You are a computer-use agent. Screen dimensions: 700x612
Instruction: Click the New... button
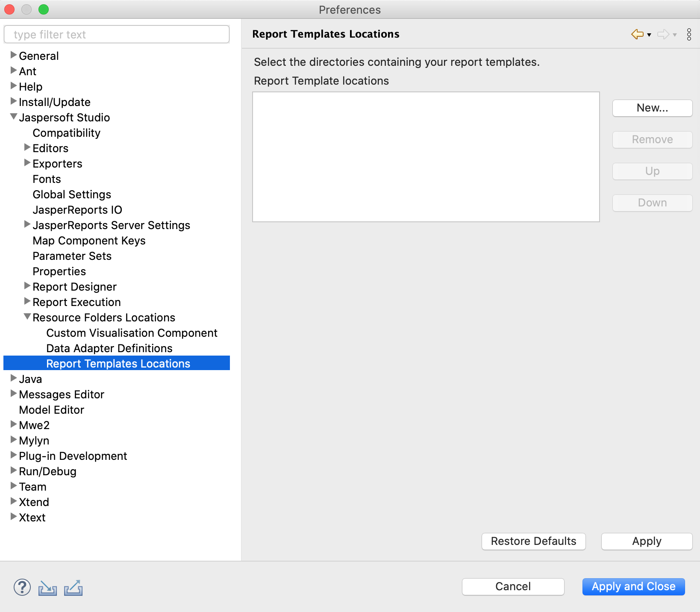click(x=652, y=108)
